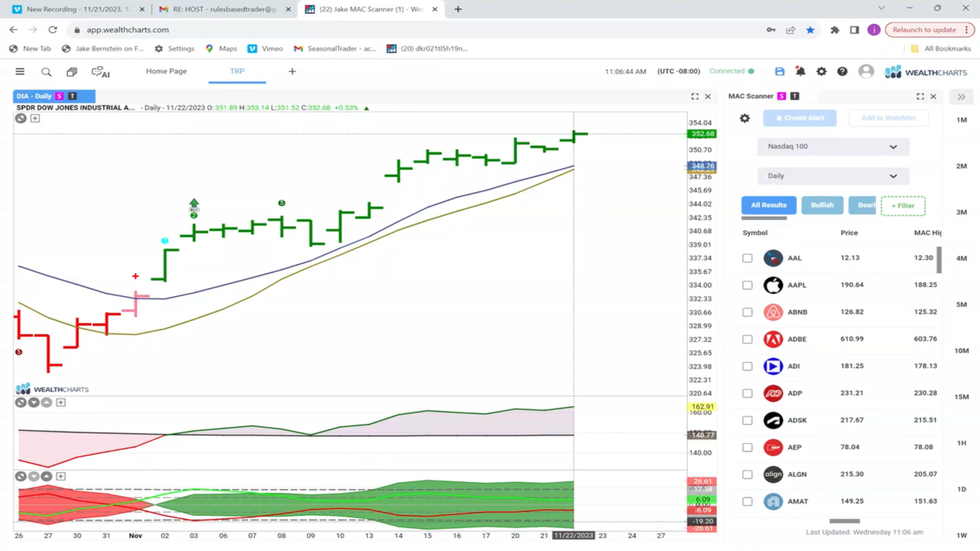Viewport: 980px width, 551px height.
Task: Tick the ABNB row checkbox
Action: click(x=747, y=312)
